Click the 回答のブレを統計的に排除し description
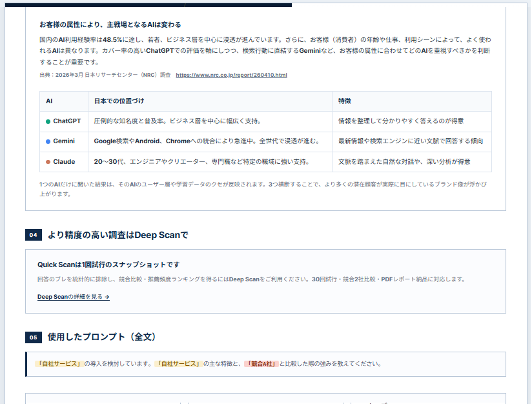 [x=251, y=279]
